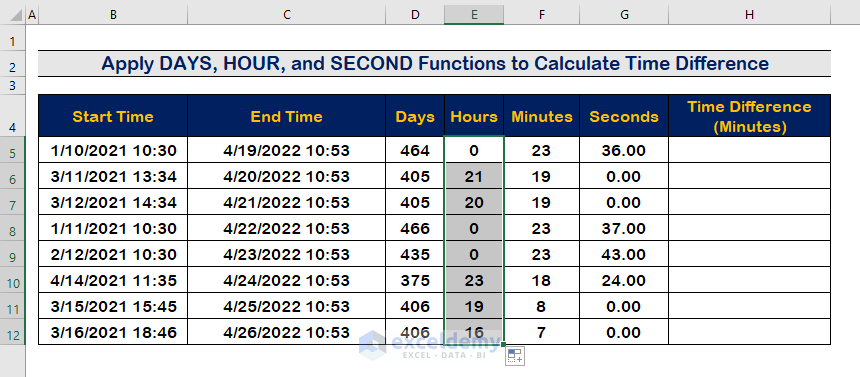
Task: Select row 2 header
Action: click(x=13, y=64)
